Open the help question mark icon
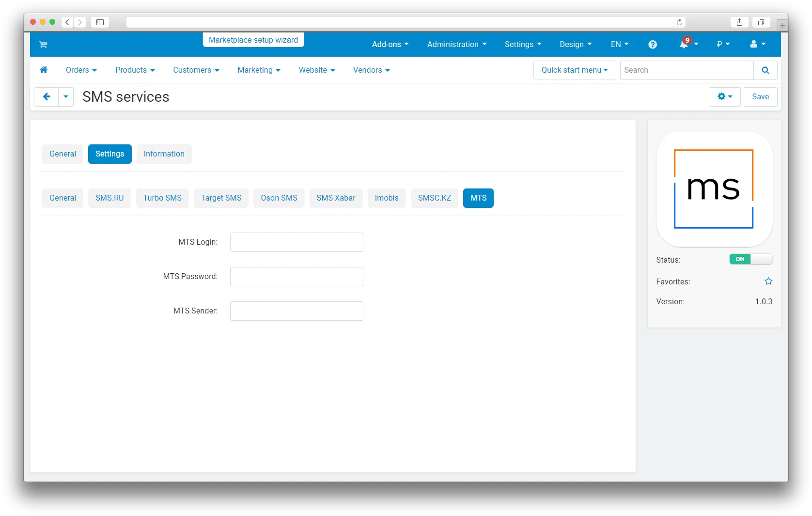Image resolution: width=812 pixels, height=516 pixels. coord(653,45)
